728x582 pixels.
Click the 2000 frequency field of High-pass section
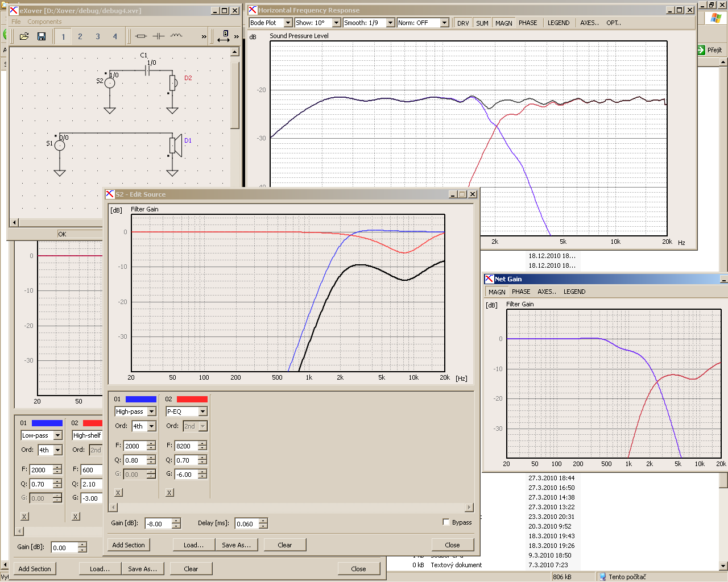(135, 446)
